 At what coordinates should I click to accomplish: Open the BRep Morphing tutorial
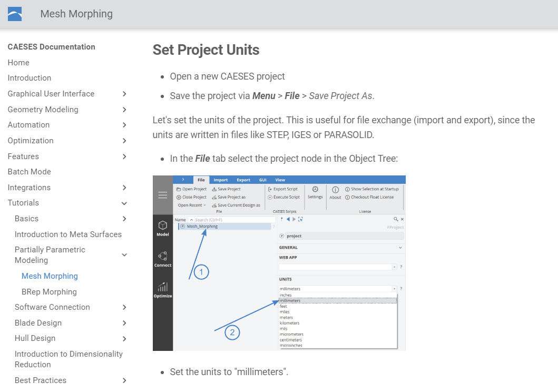tap(49, 292)
